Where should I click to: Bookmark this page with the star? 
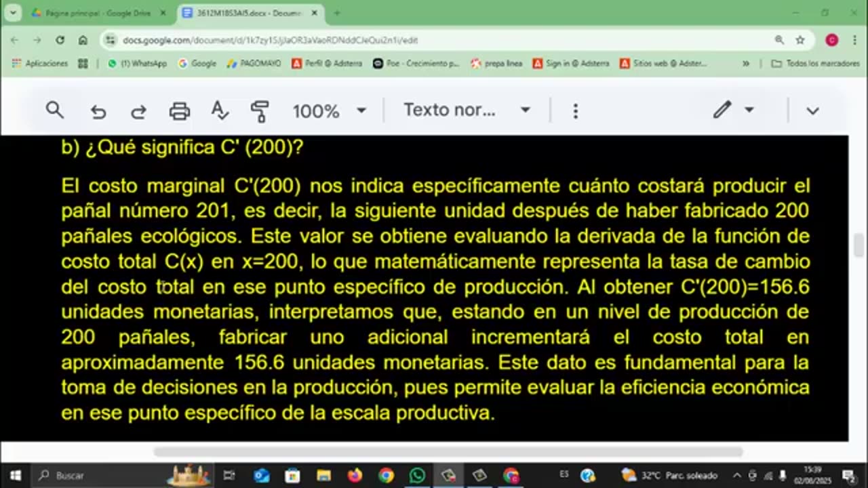pos(800,40)
